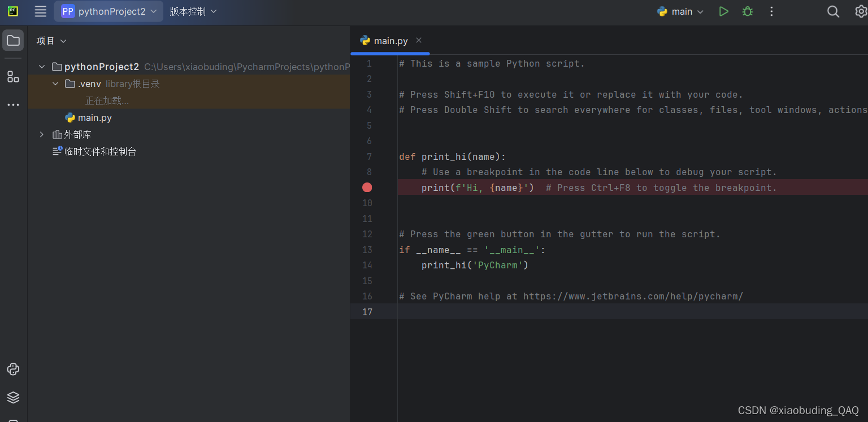This screenshot has height=422, width=868.
Task: Click the breakpoint line print(f'Hi, {name}')
Action: (478, 188)
